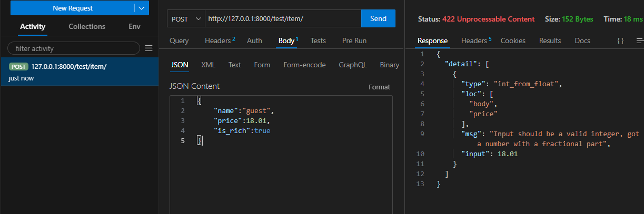Click the 18 ms time value
Viewport: 644px width, 214px height.
634,19
